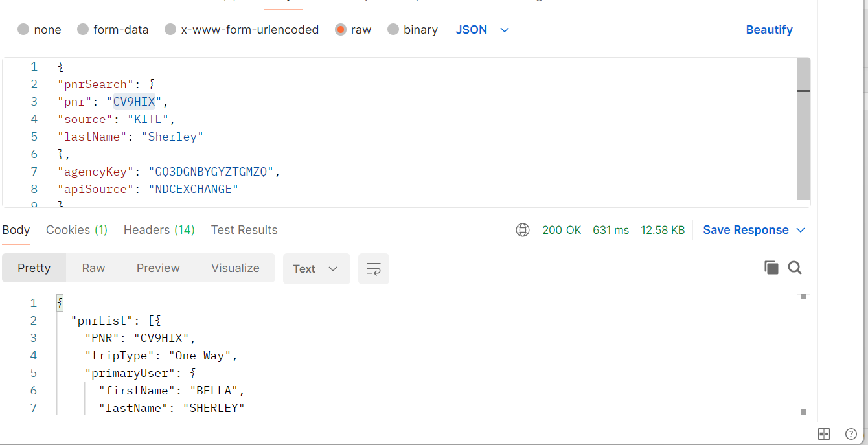Pick the binary body type radio

(x=393, y=30)
